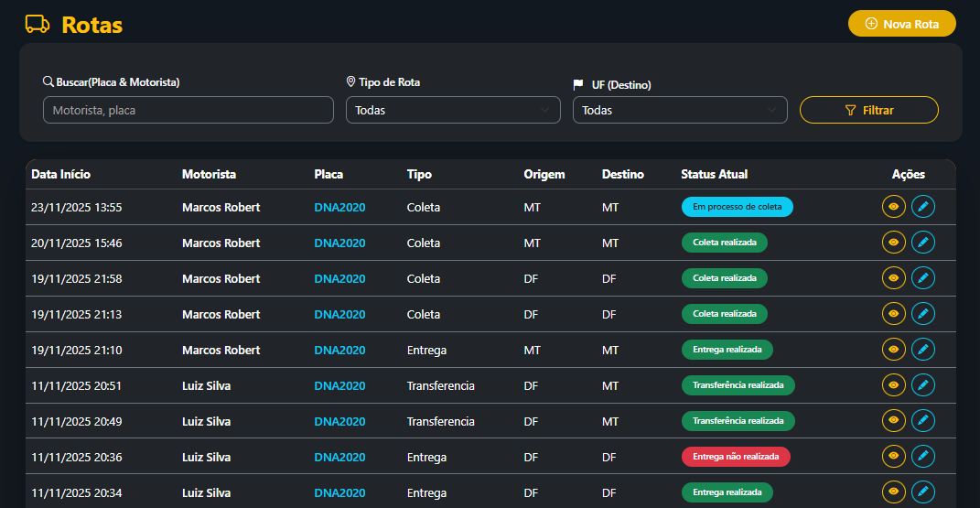Click pencil icon for 19/11/2025 21:13 route
This screenshot has width=980, height=508.
point(923,314)
